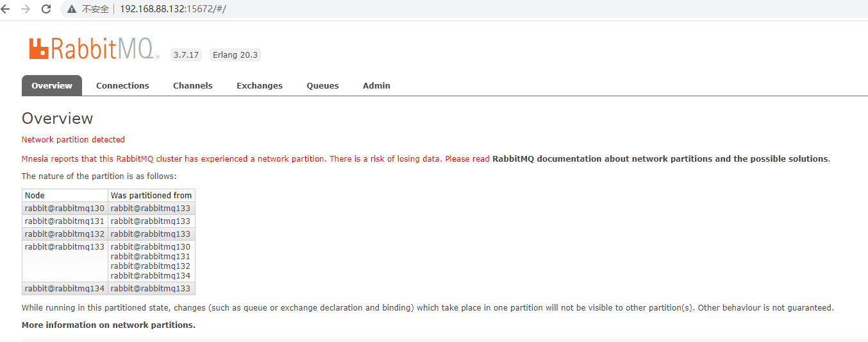Image resolution: width=868 pixels, height=342 pixels.
Task: Click the 3.7.17 version badge
Action: click(186, 55)
